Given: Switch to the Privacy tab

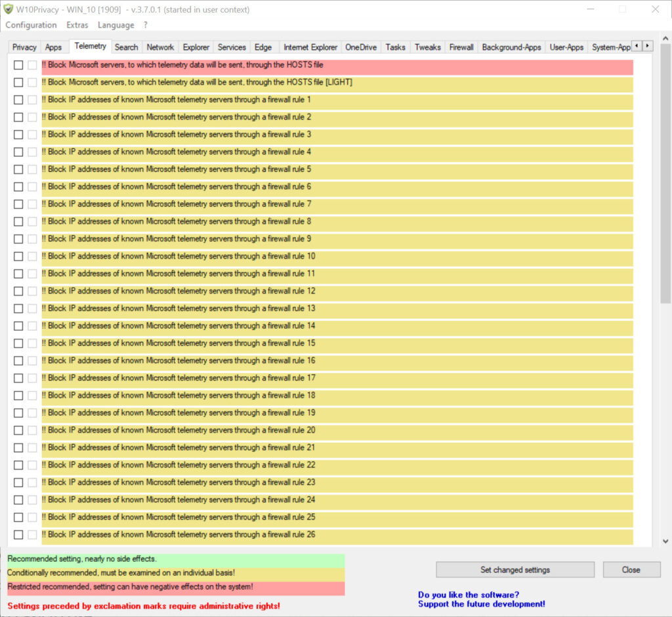Looking at the screenshot, I should tap(24, 47).
